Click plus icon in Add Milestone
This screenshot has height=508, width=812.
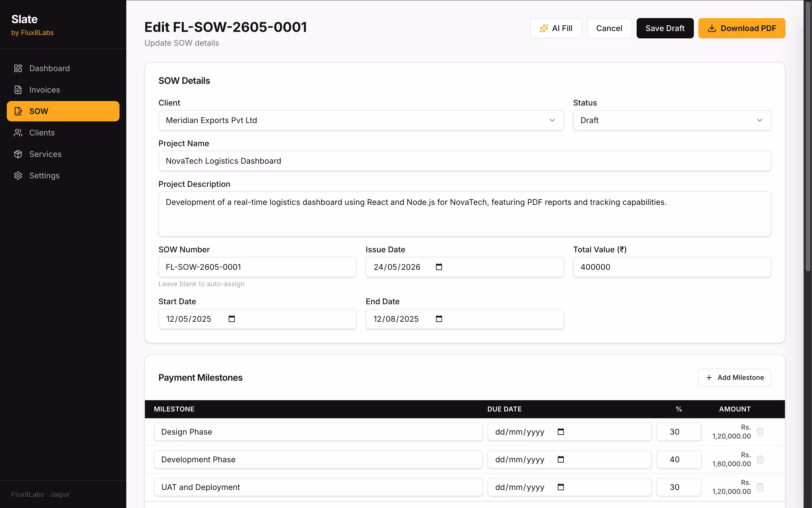(709, 378)
